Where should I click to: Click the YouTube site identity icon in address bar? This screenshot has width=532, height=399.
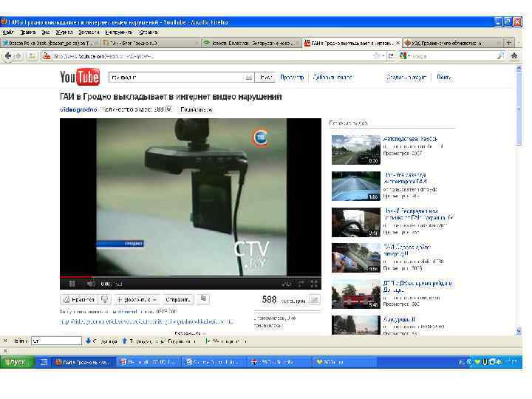47,56
